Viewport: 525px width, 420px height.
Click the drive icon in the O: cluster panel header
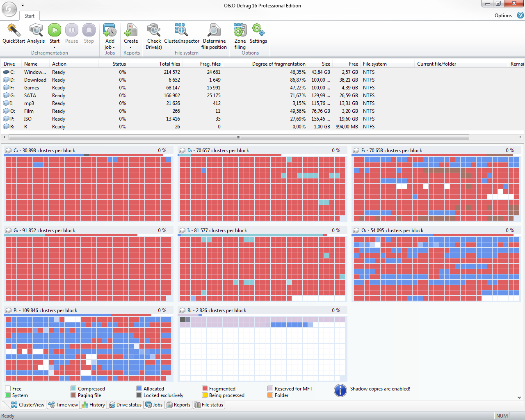coord(356,231)
